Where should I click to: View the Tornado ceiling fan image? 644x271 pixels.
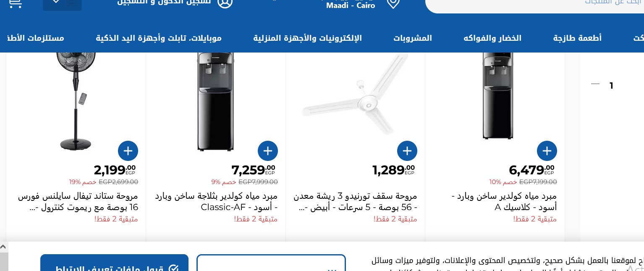pos(355,97)
